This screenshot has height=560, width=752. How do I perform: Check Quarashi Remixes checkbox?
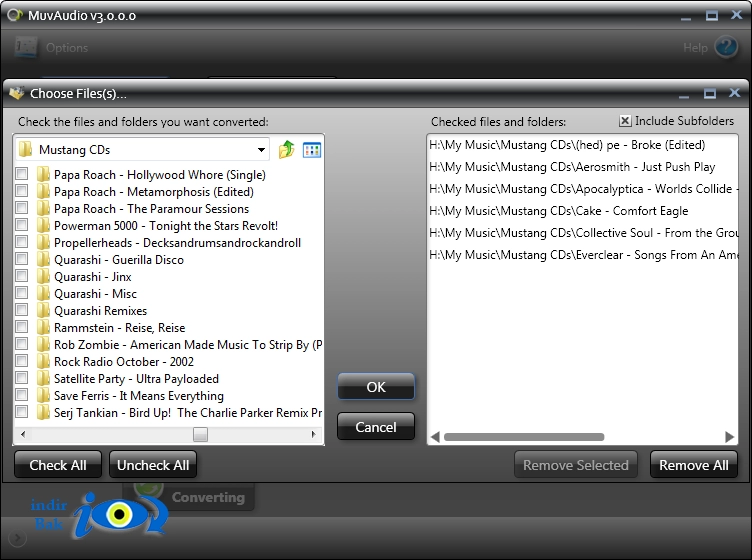point(22,310)
